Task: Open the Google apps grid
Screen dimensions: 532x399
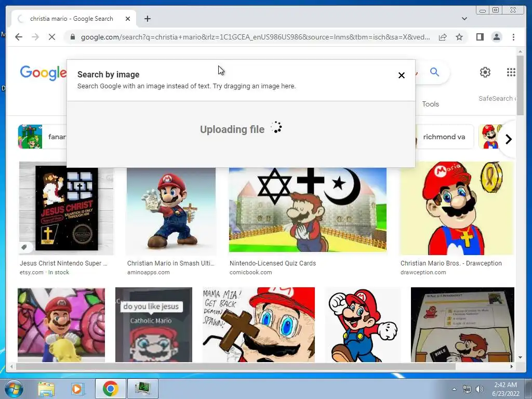Action: [x=511, y=72]
